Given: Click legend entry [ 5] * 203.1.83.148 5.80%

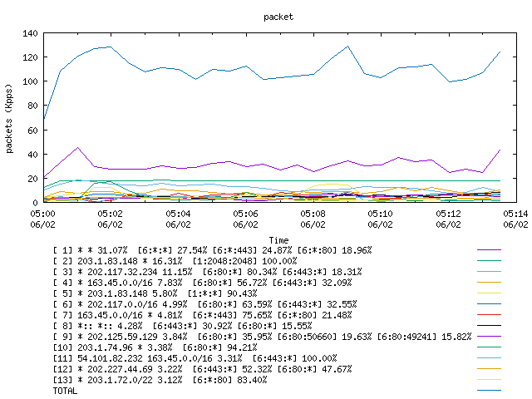Looking at the screenshot, I should pos(155,293).
